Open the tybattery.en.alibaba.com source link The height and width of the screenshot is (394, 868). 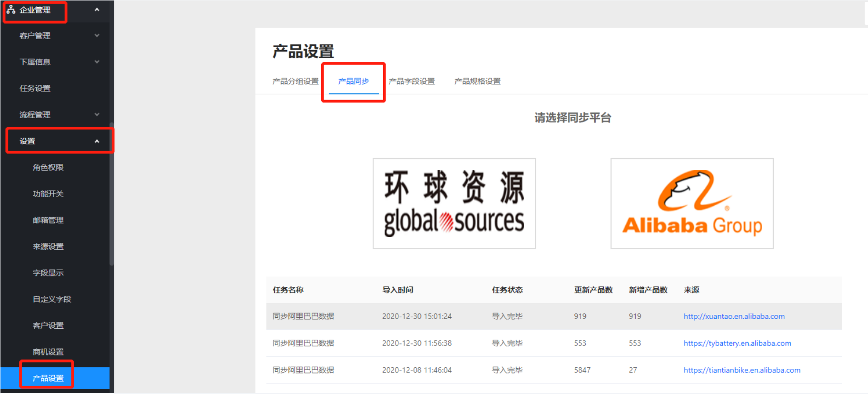738,343
